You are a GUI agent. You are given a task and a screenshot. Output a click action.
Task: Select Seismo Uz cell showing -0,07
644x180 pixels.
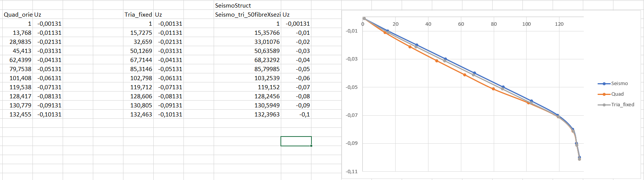coord(296,87)
